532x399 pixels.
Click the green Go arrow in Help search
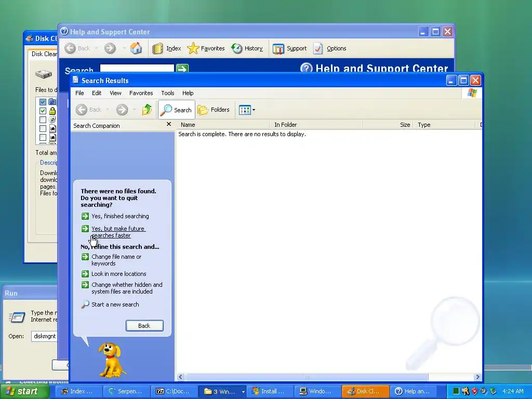click(x=182, y=68)
